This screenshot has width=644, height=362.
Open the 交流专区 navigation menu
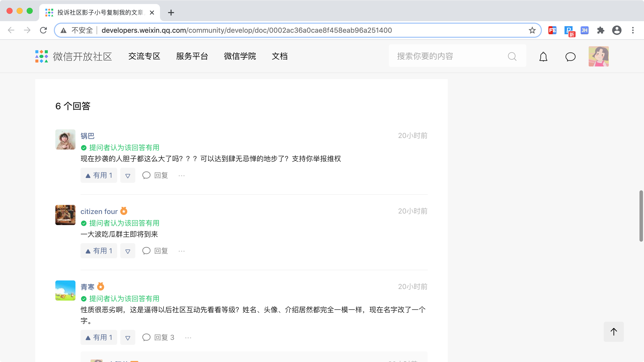pos(144,56)
